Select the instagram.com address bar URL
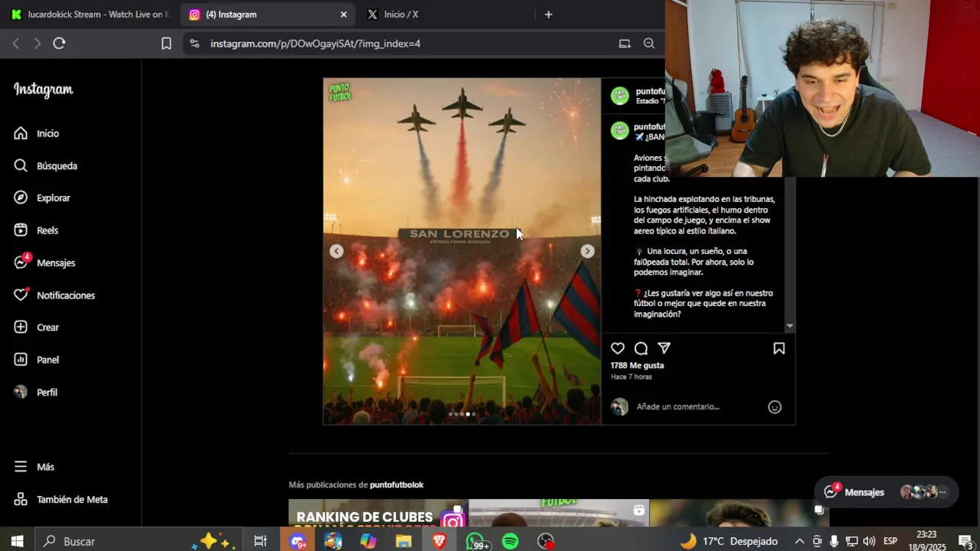 tap(315, 44)
